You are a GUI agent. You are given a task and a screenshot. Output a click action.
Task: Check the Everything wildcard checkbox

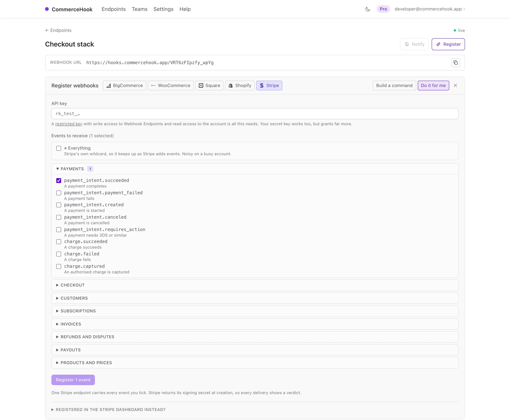tap(58, 148)
